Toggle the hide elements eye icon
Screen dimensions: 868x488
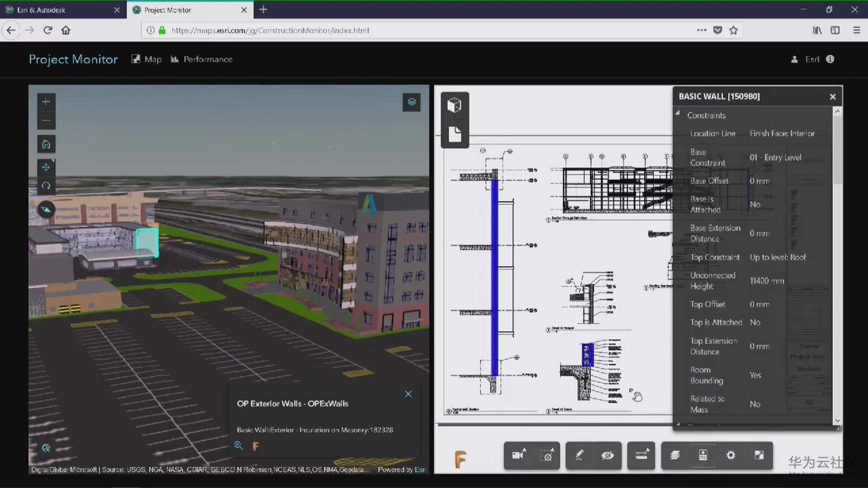pyautogui.click(x=608, y=455)
